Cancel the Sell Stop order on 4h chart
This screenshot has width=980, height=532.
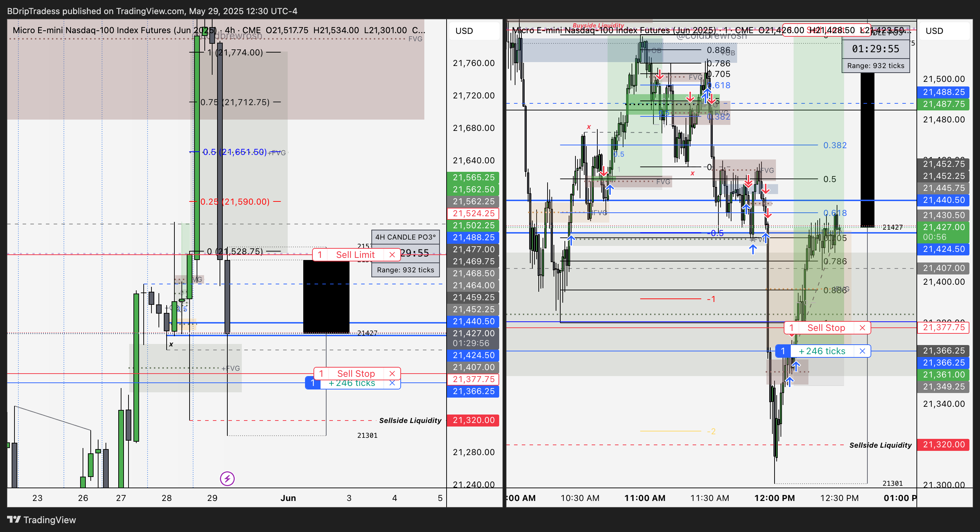tap(392, 374)
